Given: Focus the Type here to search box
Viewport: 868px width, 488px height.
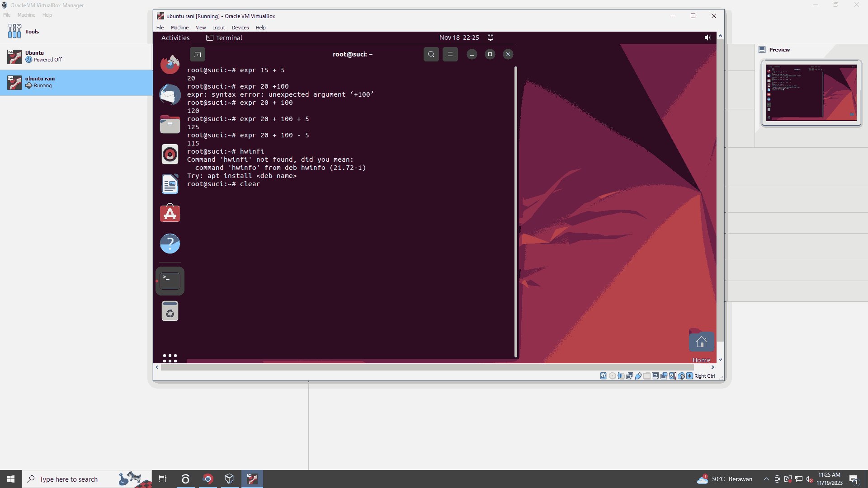Looking at the screenshot, I should (x=87, y=479).
